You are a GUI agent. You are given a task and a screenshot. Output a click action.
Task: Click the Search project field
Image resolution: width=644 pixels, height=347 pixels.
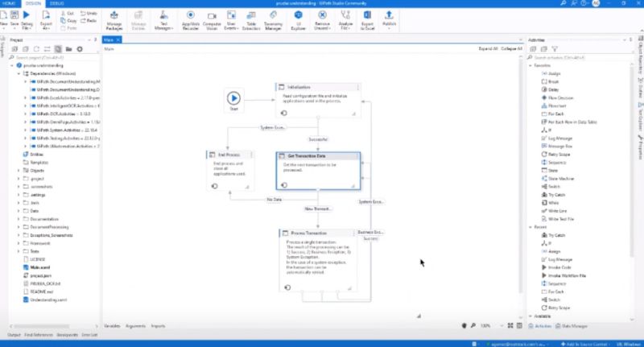[x=53, y=57]
